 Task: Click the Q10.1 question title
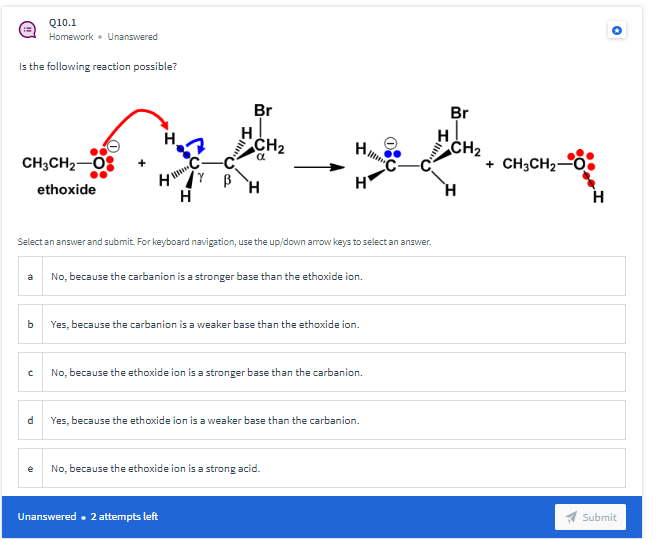(x=63, y=22)
